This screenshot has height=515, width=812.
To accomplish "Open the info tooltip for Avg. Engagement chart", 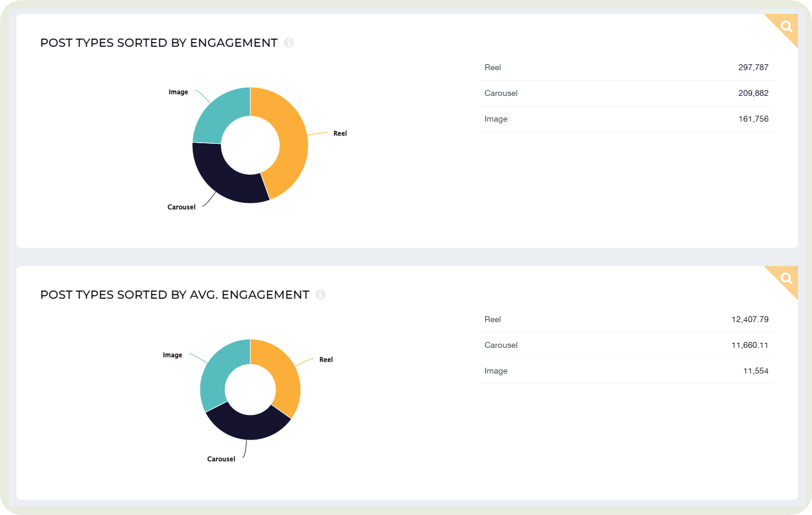I will pyautogui.click(x=320, y=295).
